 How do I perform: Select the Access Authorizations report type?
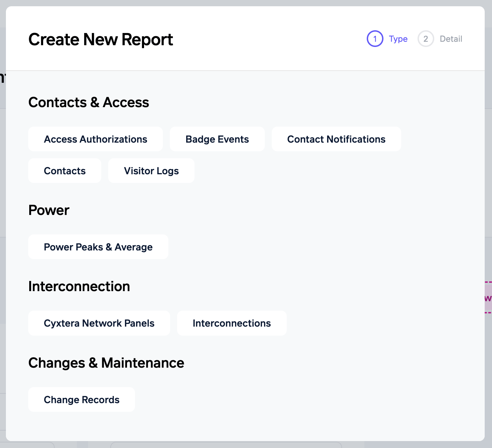pyautogui.click(x=95, y=139)
